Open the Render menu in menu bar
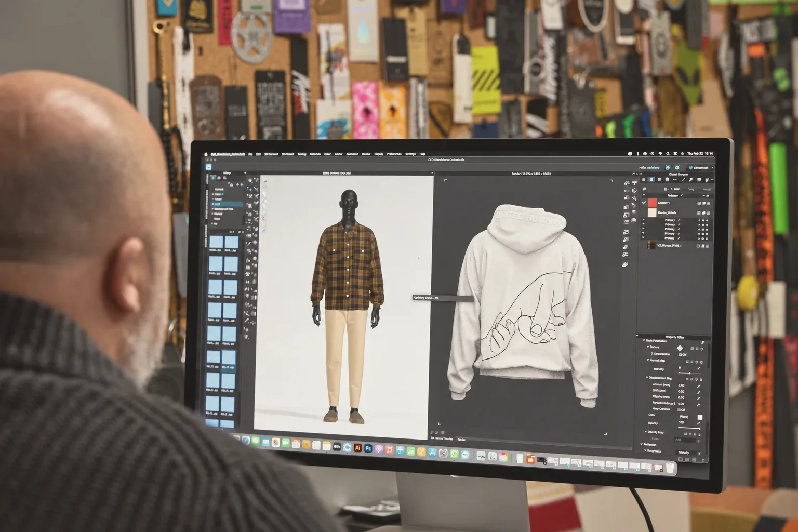Image resolution: width=798 pixels, height=532 pixels. click(x=366, y=154)
